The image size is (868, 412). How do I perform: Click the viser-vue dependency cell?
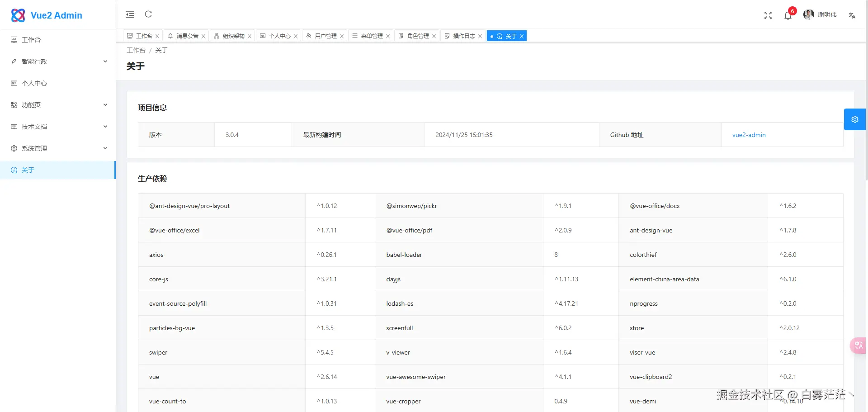693,352
